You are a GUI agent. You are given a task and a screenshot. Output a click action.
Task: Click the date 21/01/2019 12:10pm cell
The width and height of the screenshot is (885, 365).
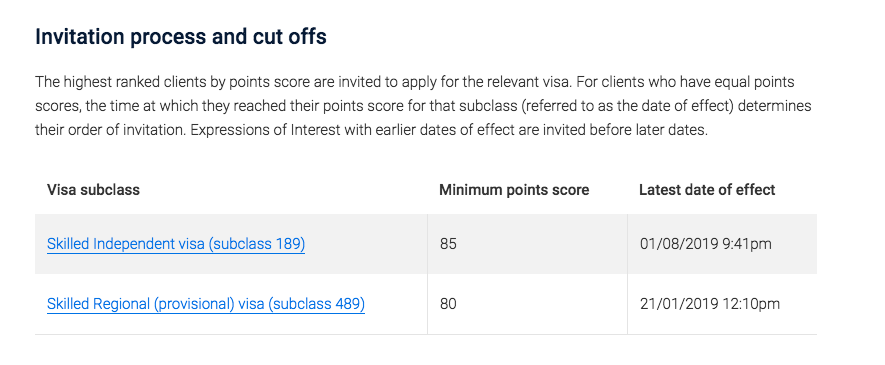tap(710, 304)
